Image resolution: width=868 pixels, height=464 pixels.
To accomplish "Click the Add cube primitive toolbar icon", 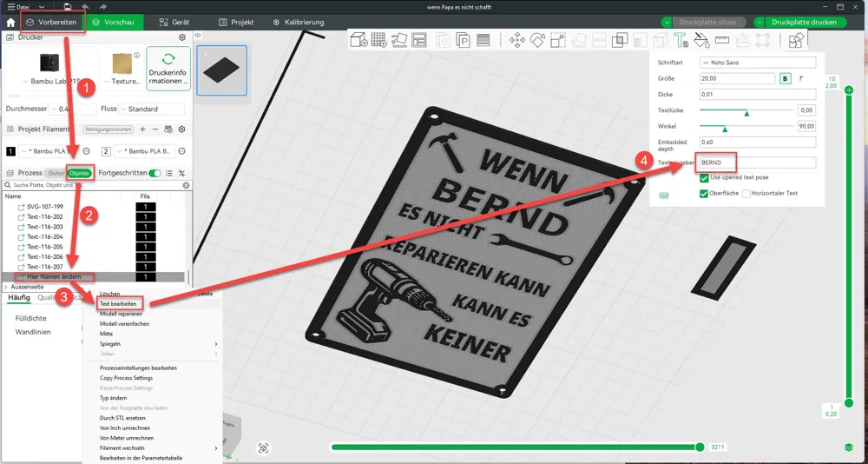I will (360, 40).
